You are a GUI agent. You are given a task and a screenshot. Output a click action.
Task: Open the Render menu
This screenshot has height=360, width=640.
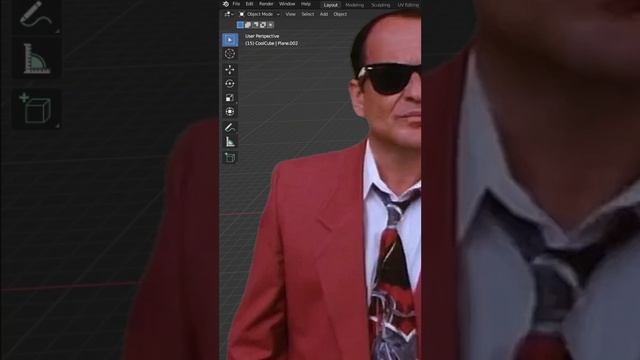coord(266,4)
